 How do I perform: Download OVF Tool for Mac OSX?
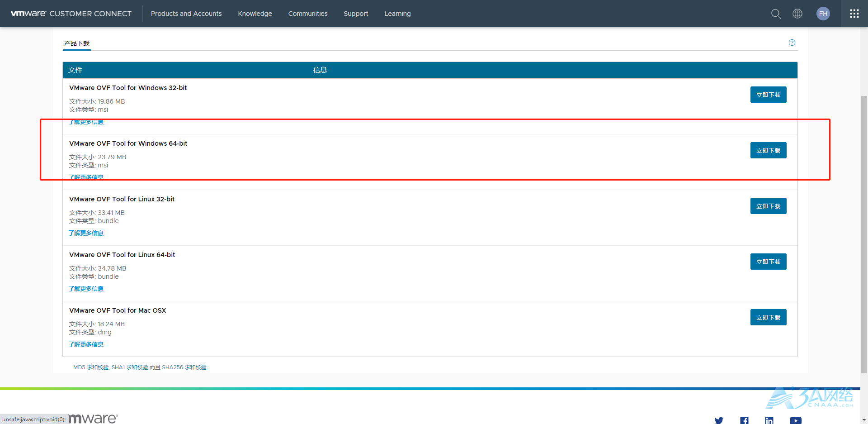[768, 317]
